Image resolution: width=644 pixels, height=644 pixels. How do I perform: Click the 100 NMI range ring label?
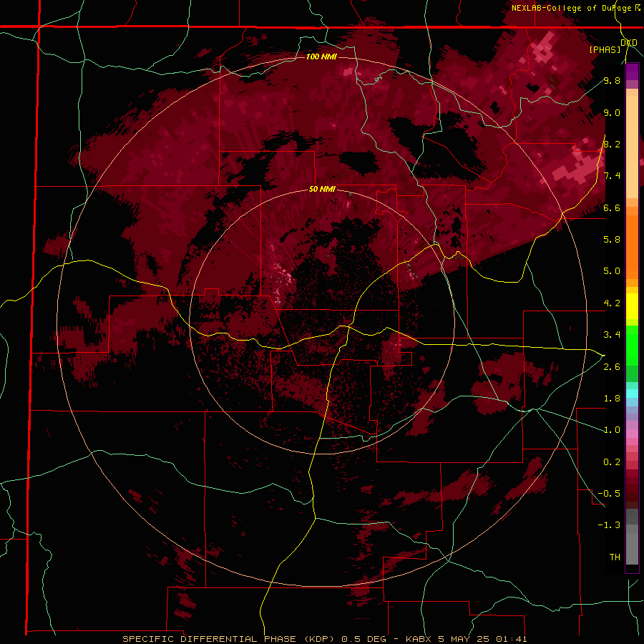[321, 57]
